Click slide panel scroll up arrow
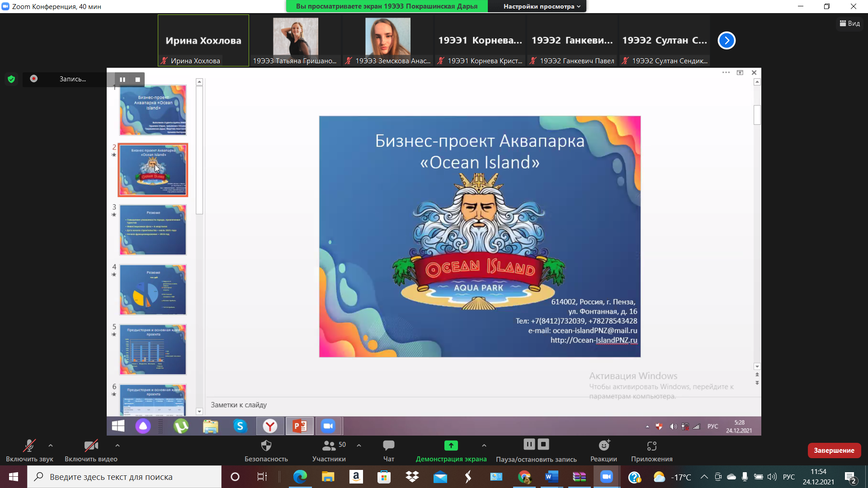 199,82
